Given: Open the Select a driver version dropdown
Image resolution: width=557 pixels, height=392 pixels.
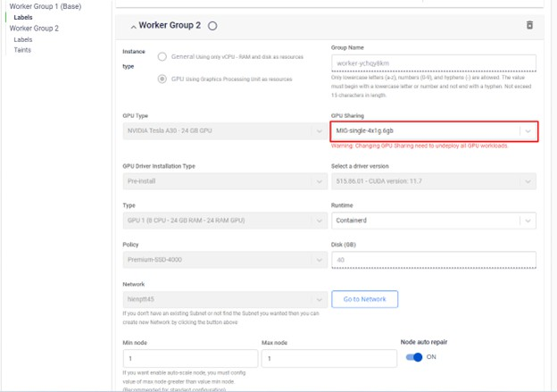Looking at the screenshot, I should click(x=434, y=181).
